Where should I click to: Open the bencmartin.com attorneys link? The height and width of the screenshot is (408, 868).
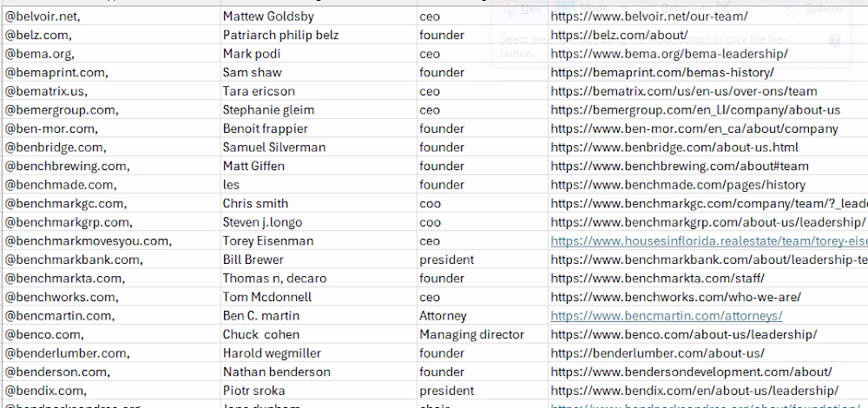tap(666, 316)
